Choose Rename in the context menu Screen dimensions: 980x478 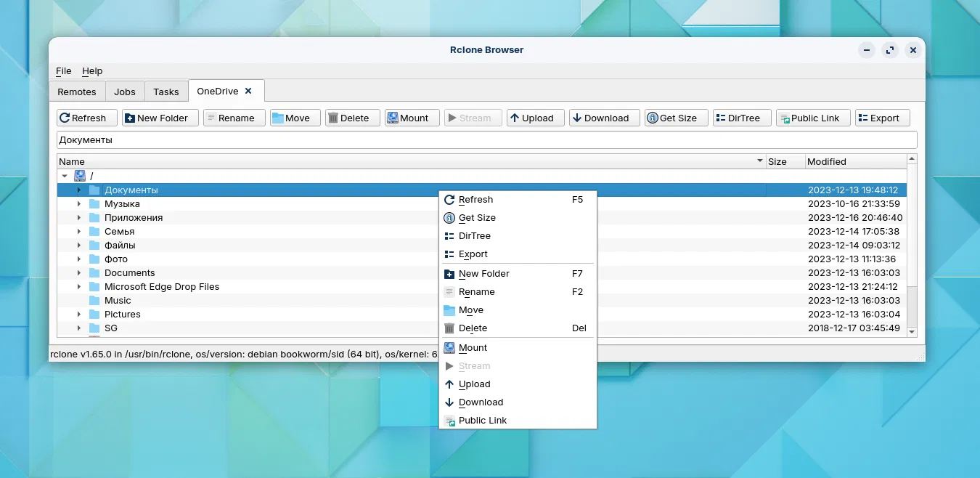pyautogui.click(x=518, y=292)
